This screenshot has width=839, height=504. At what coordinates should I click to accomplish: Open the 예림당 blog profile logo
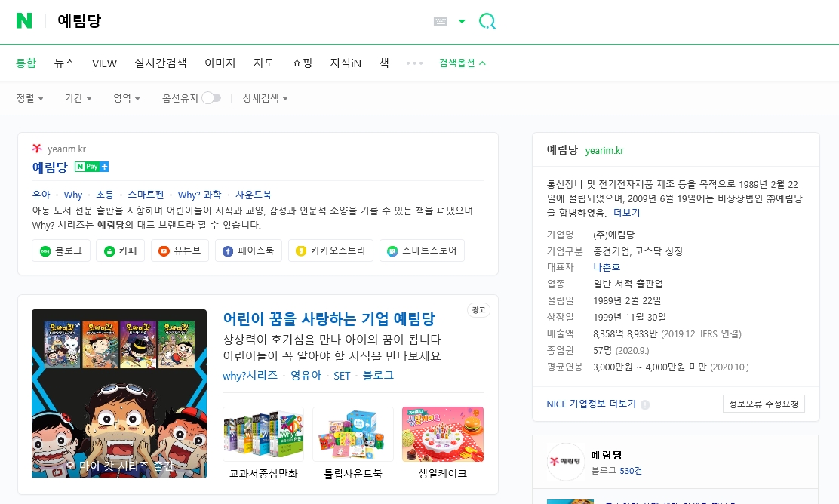566,461
